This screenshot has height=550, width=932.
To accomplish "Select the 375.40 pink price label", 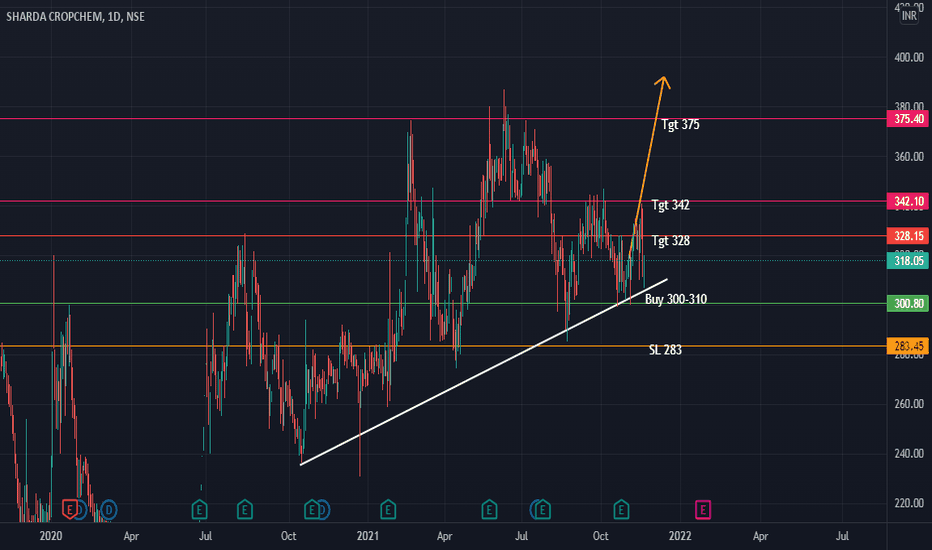I will click(908, 119).
